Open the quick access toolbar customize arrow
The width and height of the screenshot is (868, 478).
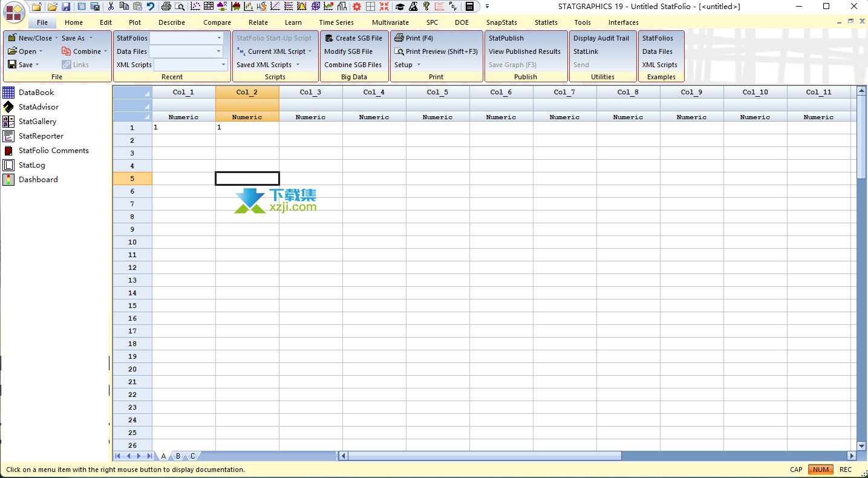click(487, 7)
